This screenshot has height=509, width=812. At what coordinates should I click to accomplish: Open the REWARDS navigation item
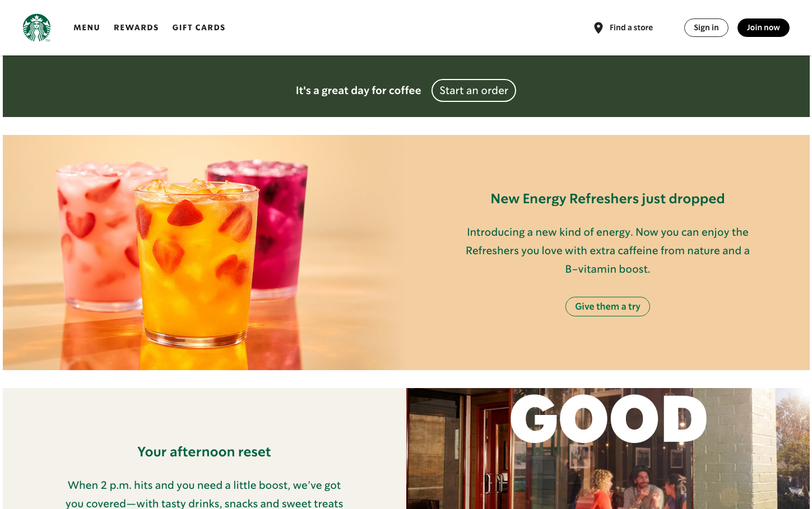click(136, 27)
